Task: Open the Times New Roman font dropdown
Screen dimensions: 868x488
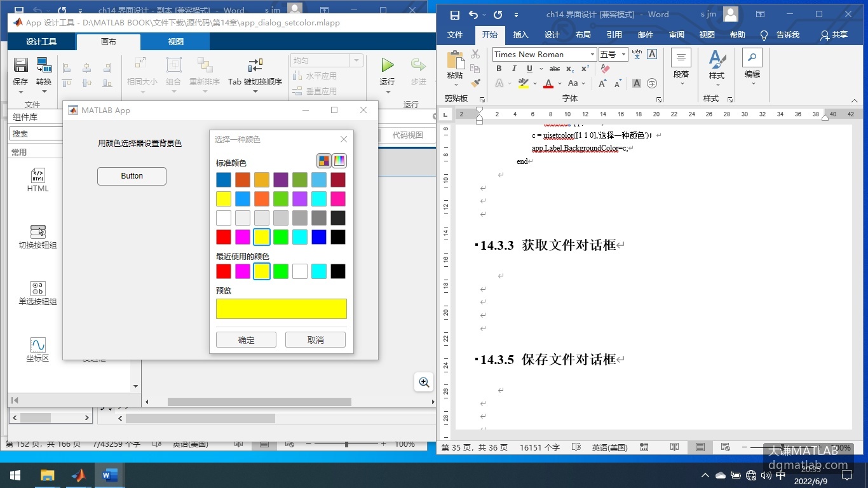Action: (593, 55)
